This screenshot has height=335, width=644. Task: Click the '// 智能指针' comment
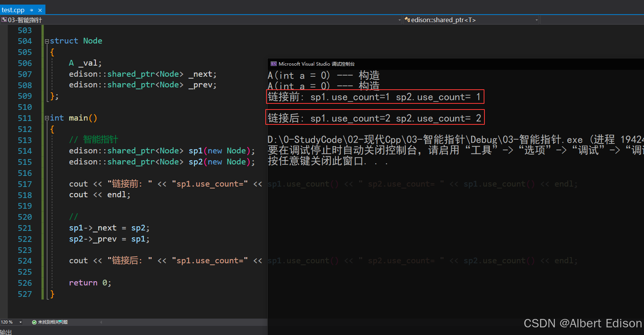click(x=94, y=140)
